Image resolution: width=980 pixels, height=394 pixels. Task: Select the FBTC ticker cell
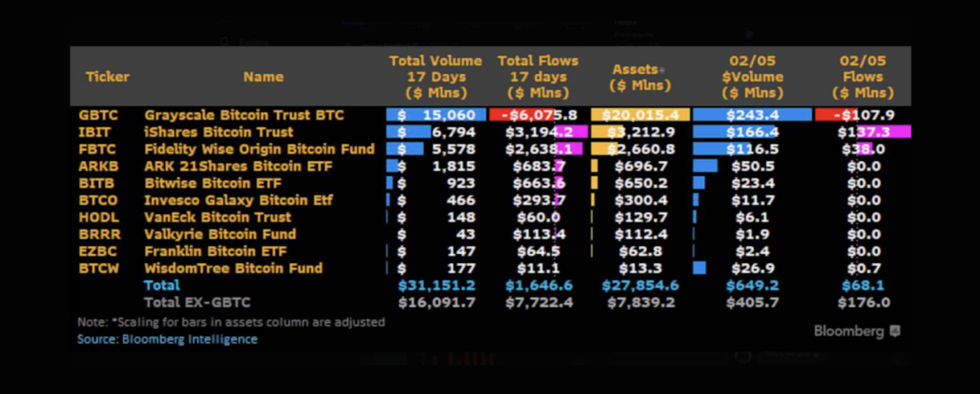(95, 149)
